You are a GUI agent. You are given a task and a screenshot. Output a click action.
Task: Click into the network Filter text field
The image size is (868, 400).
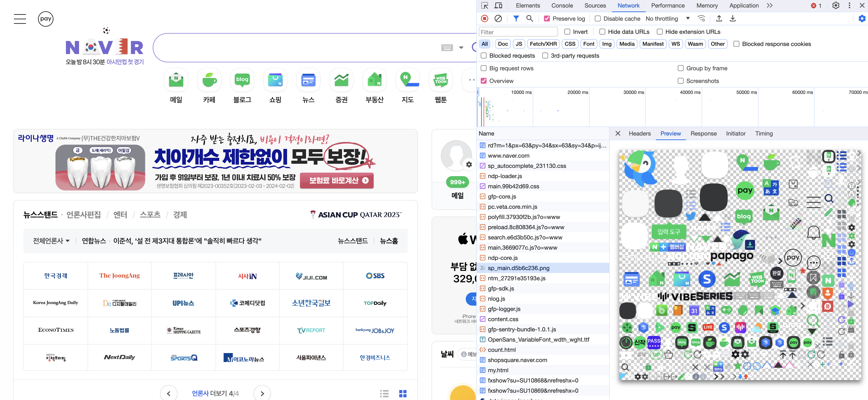pyautogui.click(x=518, y=32)
